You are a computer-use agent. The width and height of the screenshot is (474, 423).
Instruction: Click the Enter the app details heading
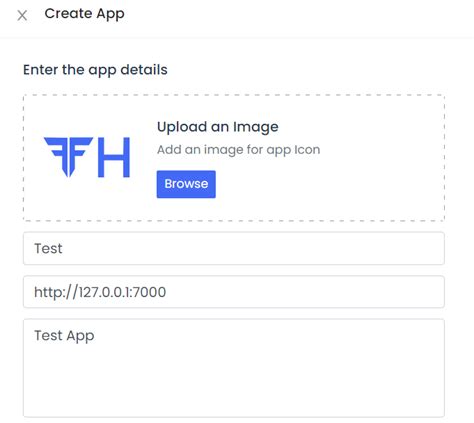[x=95, y=70]
